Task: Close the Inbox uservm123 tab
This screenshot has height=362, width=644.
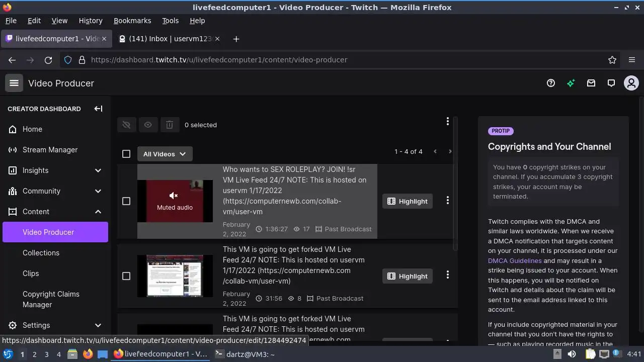Action: (217, 39)
